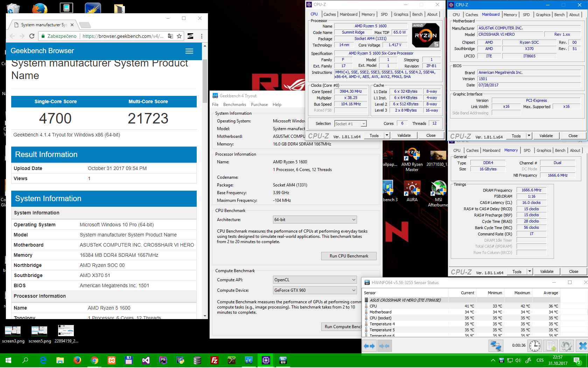
Task: Click the volume icon in system tray
Action: (518, 360)
